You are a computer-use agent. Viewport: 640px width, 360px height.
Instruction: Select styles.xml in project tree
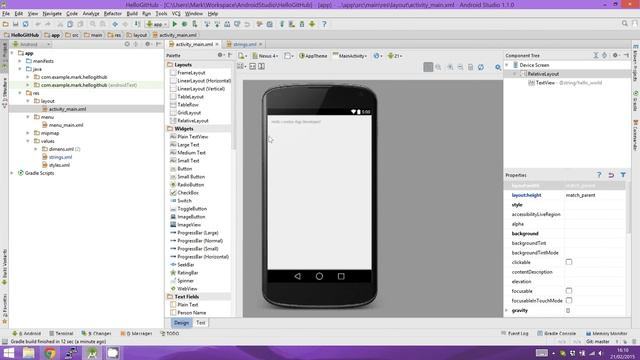[x=59, y=165]
